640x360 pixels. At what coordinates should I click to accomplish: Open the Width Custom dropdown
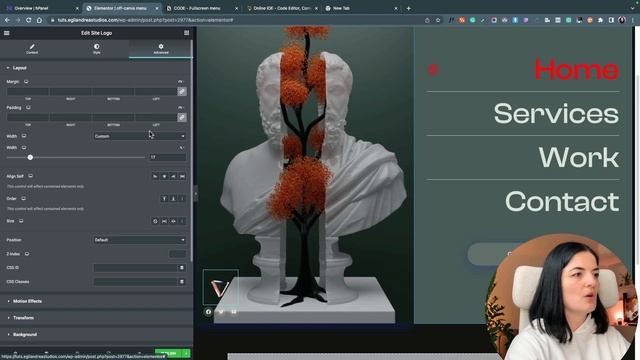[x=140, y=136]
